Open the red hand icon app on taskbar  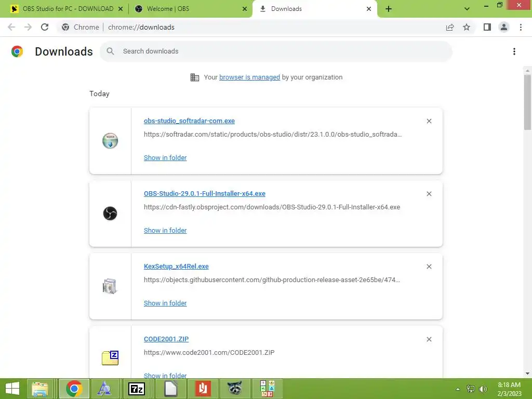click(203, 389)
